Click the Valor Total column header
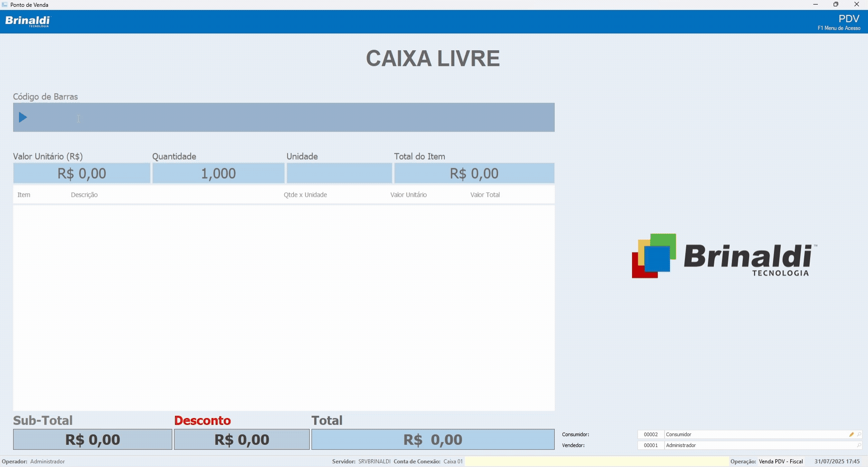This screenshot has width=868, height=467. pyautogui.click(x=485, y=195)
